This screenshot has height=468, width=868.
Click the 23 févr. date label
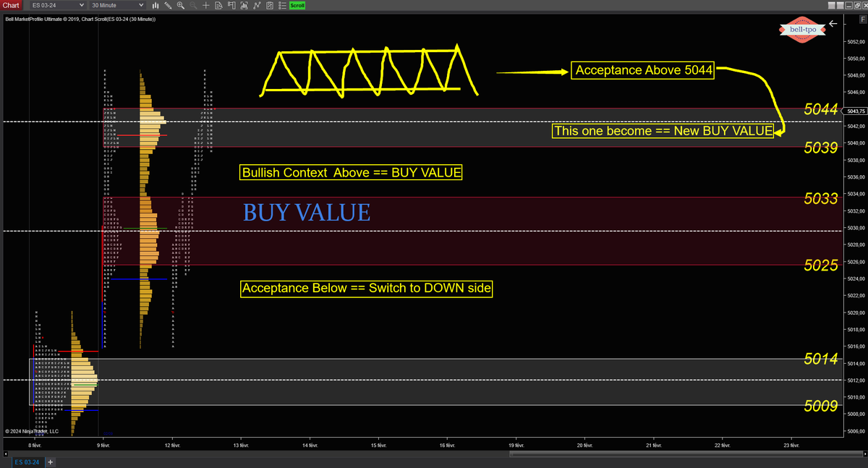pos(791,446)
